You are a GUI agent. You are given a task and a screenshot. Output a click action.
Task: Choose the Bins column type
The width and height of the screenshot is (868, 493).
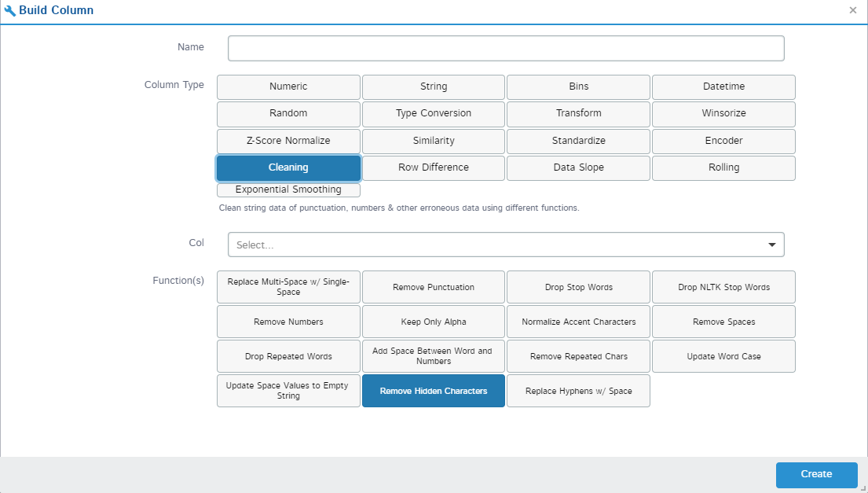(578, 87)
